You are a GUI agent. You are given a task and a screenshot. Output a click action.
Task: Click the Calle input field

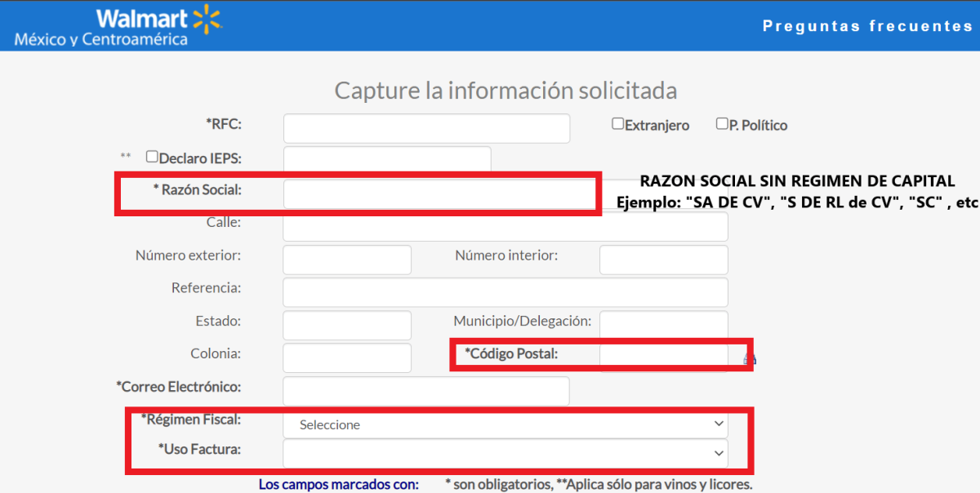pos(505,227)
